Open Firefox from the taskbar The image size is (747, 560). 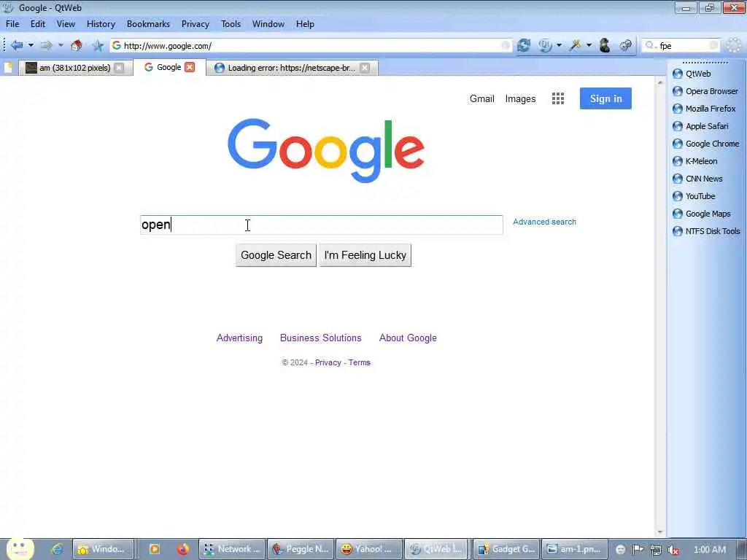coord(182,549)
